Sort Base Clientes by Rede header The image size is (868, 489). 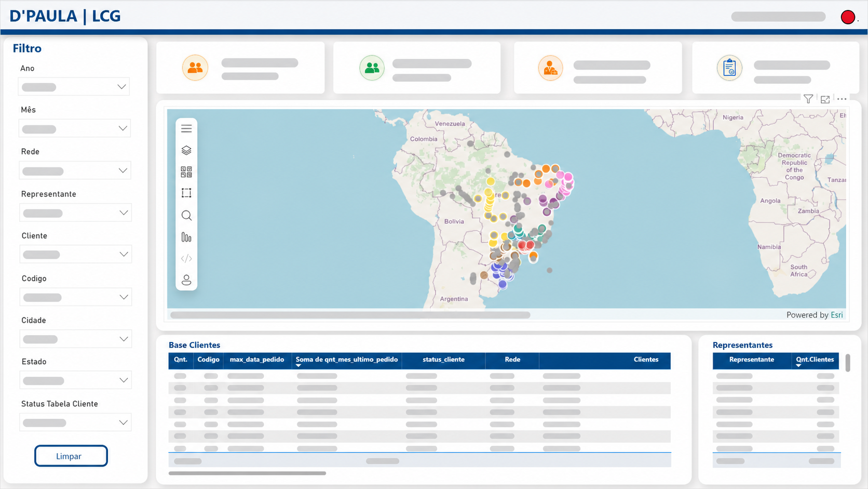click(x=512, y=360)
